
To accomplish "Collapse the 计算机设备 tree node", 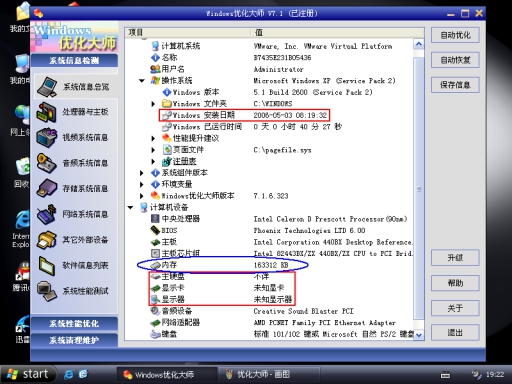I will 130,207.
